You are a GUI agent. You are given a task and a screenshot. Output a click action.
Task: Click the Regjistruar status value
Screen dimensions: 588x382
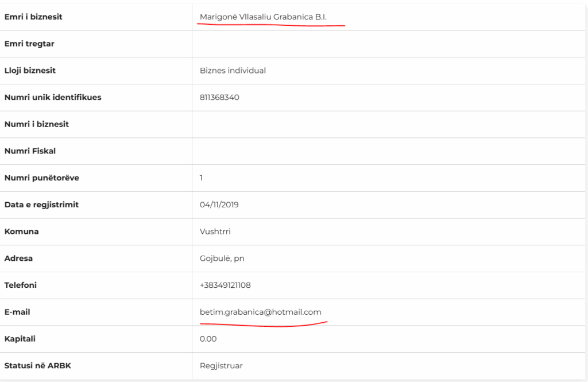221,366
